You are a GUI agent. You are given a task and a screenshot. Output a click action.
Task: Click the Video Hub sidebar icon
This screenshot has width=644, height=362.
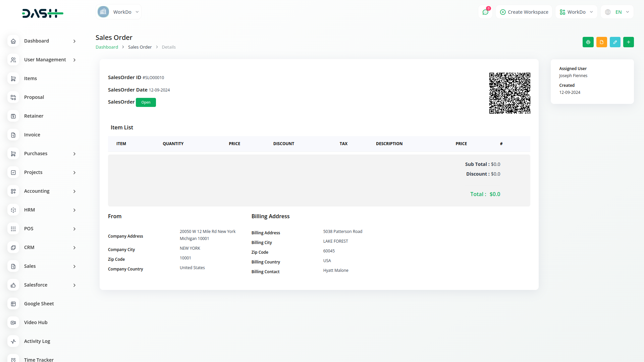tap(13, 322)
